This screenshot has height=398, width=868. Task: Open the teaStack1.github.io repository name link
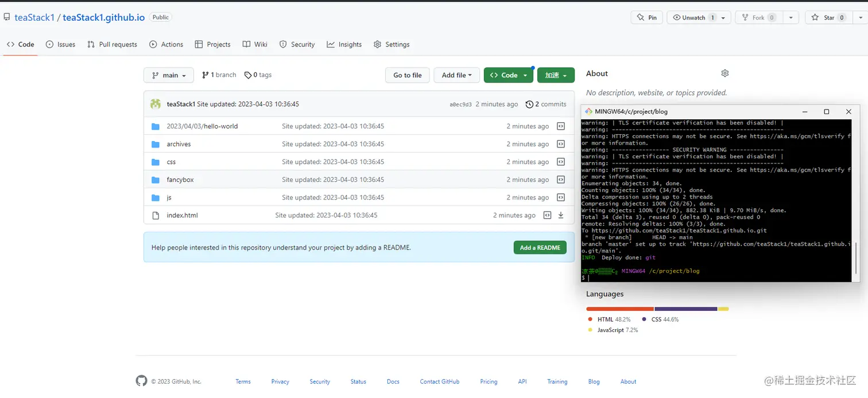tap(103, 17)
